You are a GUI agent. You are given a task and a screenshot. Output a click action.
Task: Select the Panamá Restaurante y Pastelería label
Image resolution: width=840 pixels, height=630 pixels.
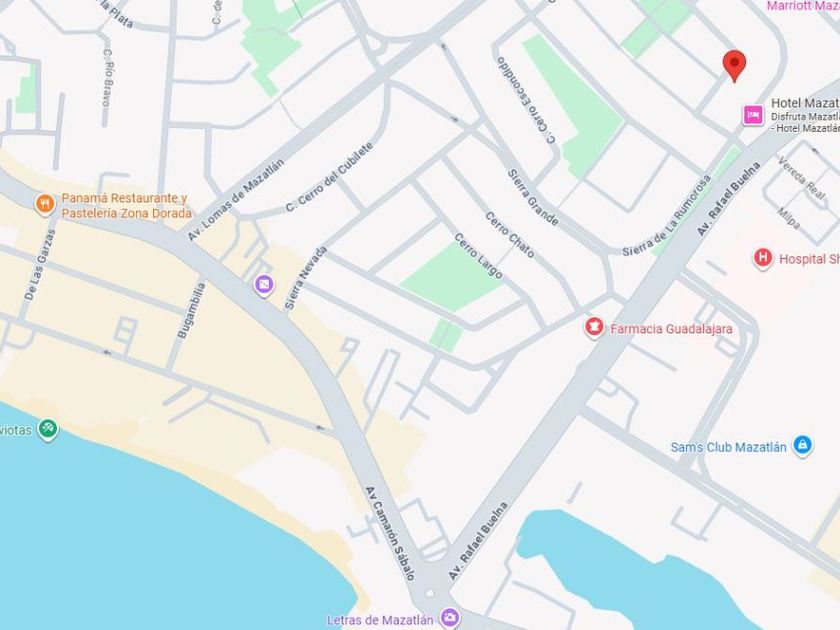point(126,206)
